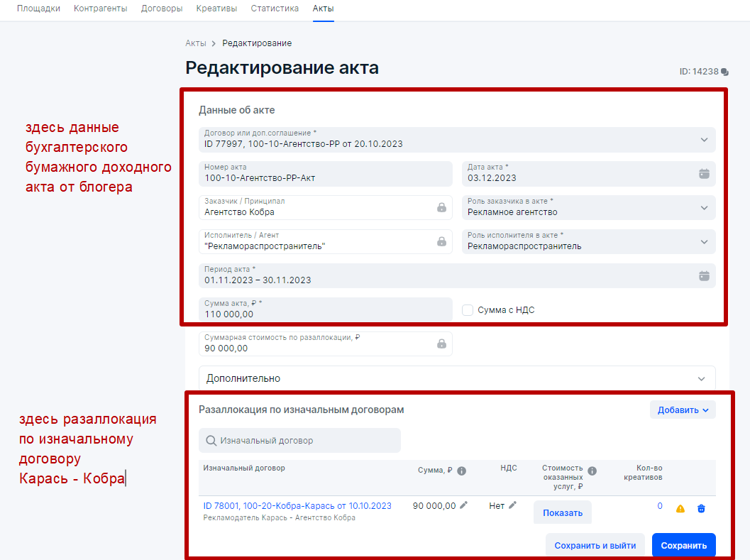Viewport: 750px width, 560px height.
Task: Click the Сохранить button
Action: pyautogui.click(x=683, y=546)
